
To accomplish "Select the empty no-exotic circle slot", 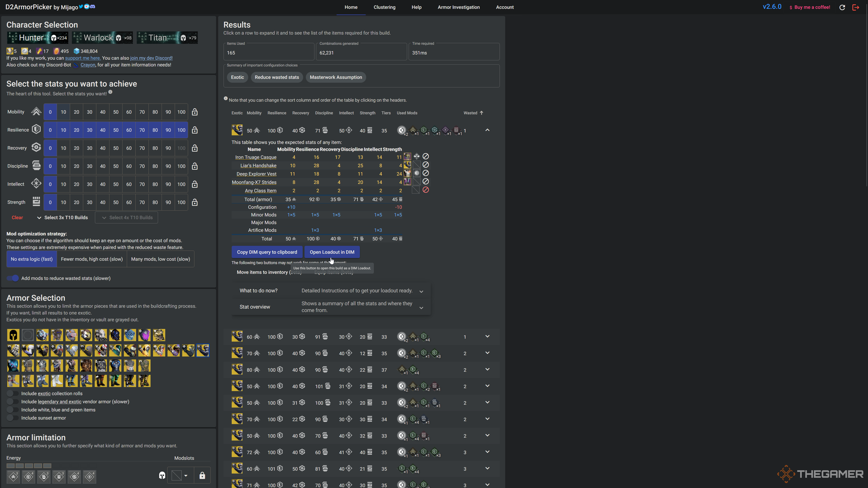I will click(28, 335).
